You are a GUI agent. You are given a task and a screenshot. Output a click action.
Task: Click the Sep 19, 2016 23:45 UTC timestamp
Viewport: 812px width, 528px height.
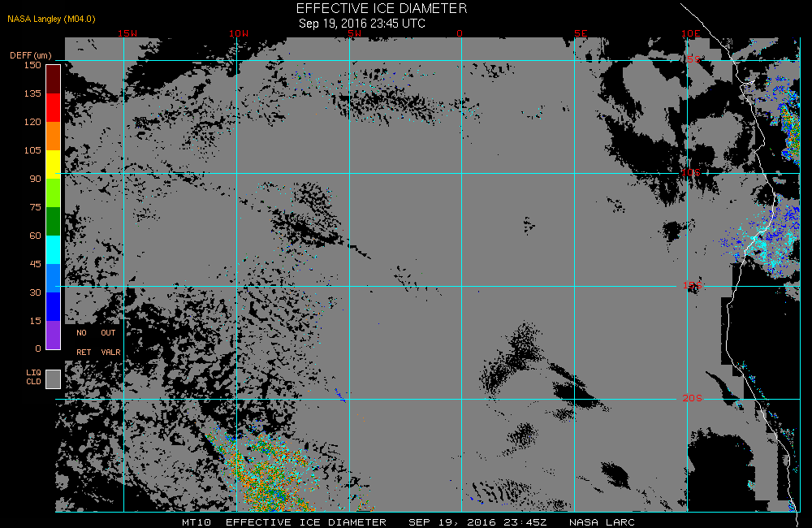pyautogui.click(x=362, y=24)
